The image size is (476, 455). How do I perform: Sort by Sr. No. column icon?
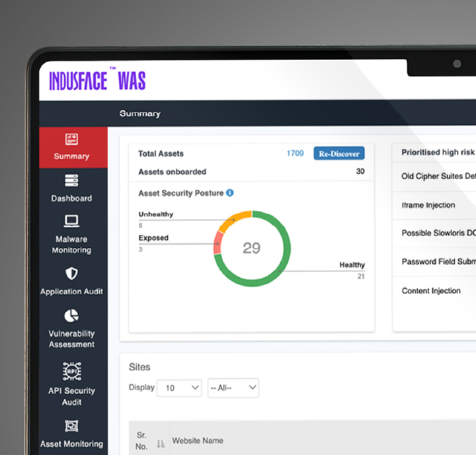161,444
